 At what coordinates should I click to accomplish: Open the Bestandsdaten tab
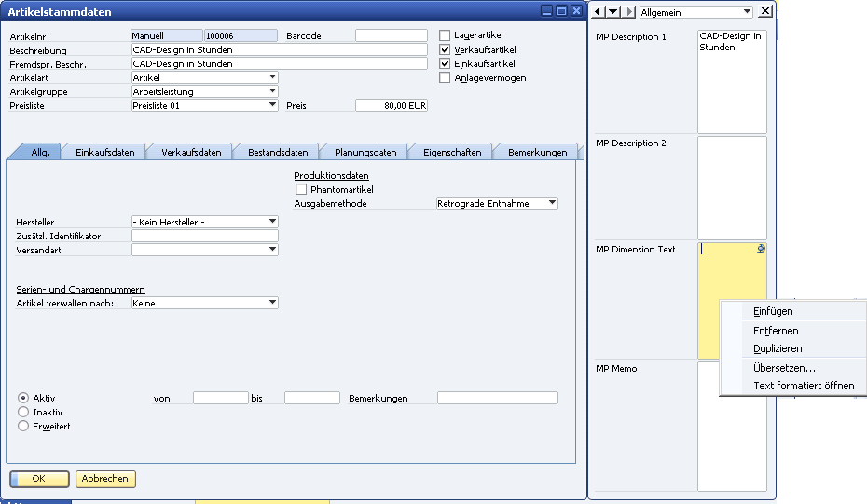(x=278, y=152)
